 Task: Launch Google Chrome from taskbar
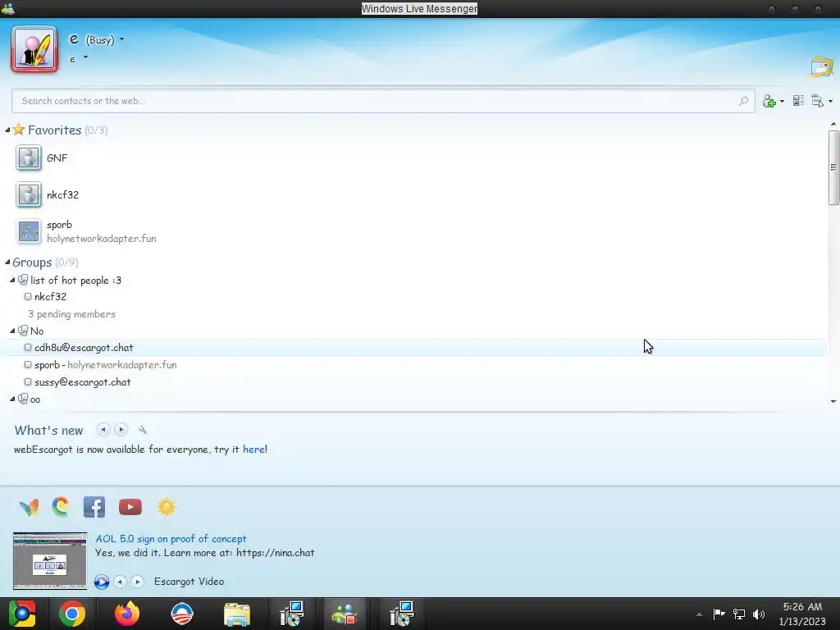tap(72, 614)
